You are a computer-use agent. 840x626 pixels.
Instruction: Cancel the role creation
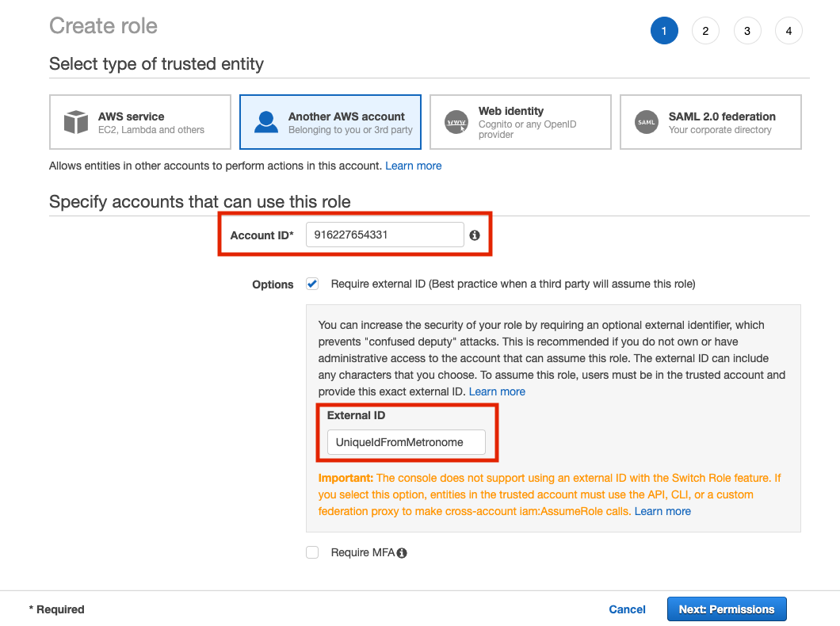(627, 609)
